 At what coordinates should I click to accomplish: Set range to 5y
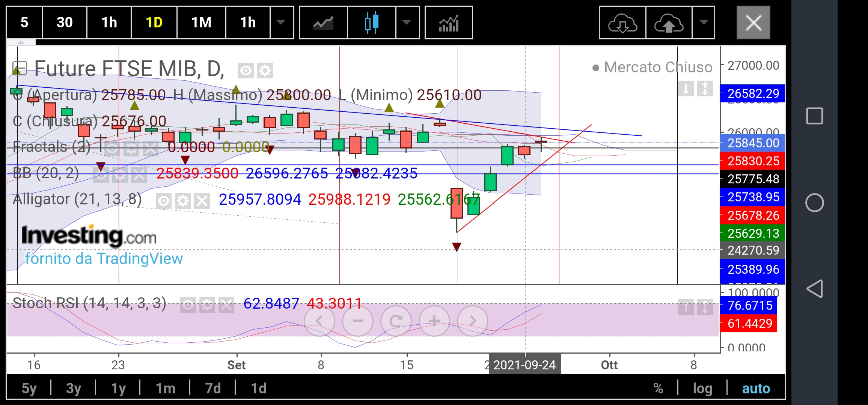click(x=29, y=388)
